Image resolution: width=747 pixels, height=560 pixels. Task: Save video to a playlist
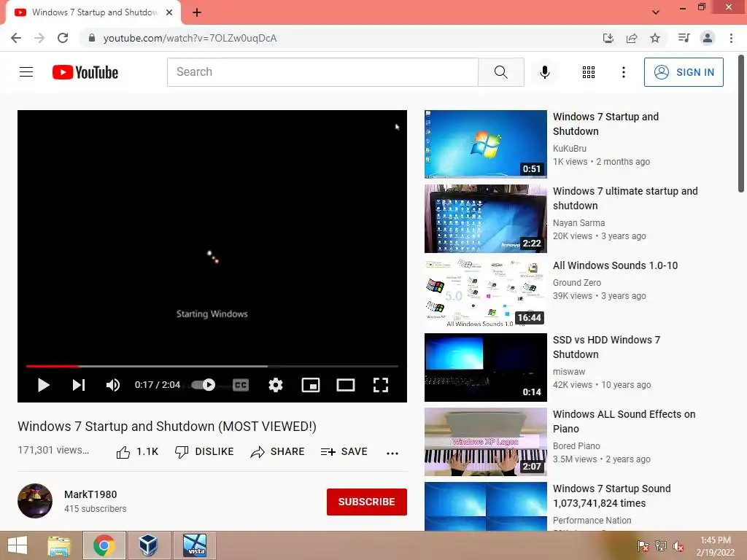344,451
